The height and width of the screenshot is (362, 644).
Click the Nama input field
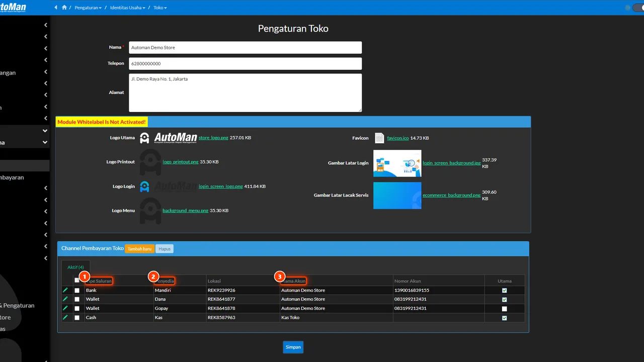point(245,47)
